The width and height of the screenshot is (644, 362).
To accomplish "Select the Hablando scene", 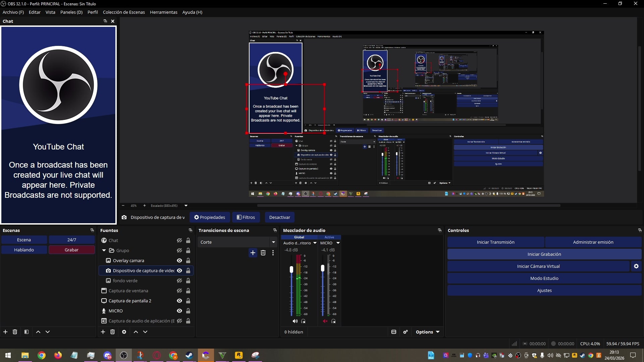I will [24, 250].
